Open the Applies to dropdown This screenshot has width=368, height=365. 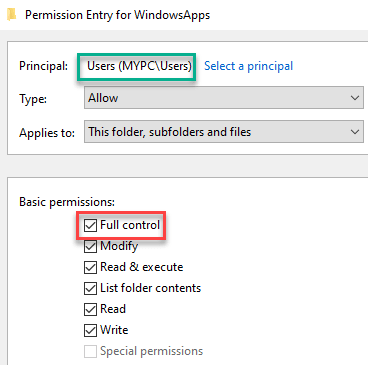pos(224,132)
